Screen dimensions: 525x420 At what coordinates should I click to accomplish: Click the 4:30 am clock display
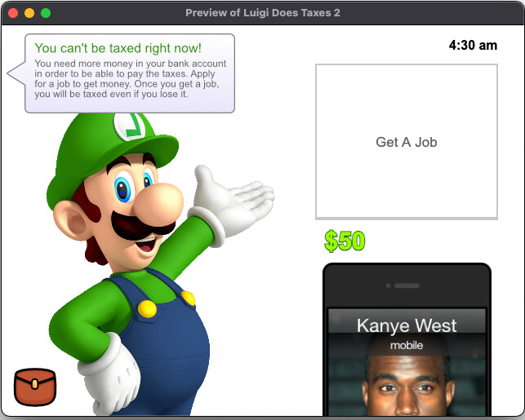473,45
